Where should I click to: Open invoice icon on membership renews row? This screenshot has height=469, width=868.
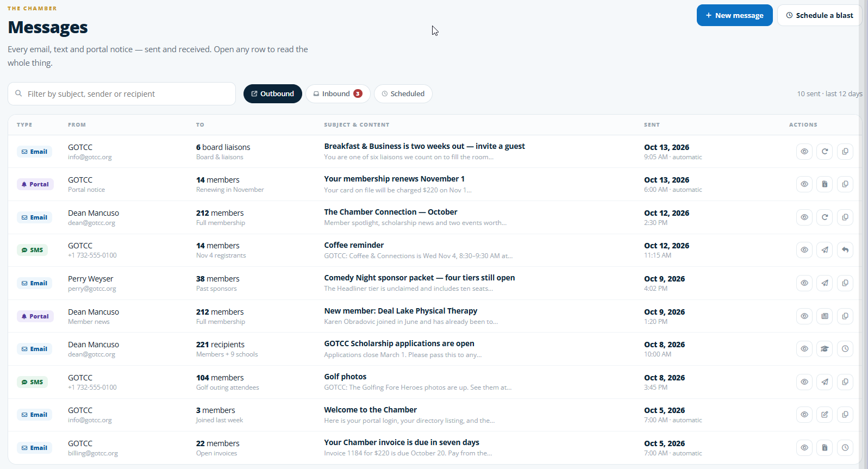(x=825, y=184)
